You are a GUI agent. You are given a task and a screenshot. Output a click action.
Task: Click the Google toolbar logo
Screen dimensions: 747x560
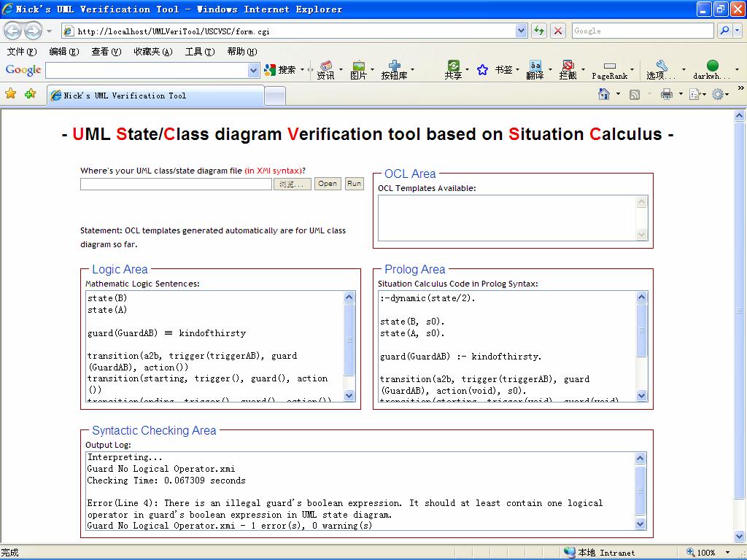tap(23, 70)
